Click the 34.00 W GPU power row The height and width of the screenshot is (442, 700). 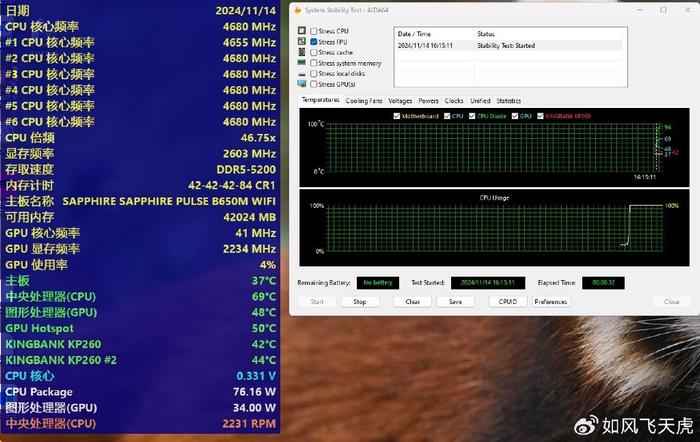pos(140,408)
